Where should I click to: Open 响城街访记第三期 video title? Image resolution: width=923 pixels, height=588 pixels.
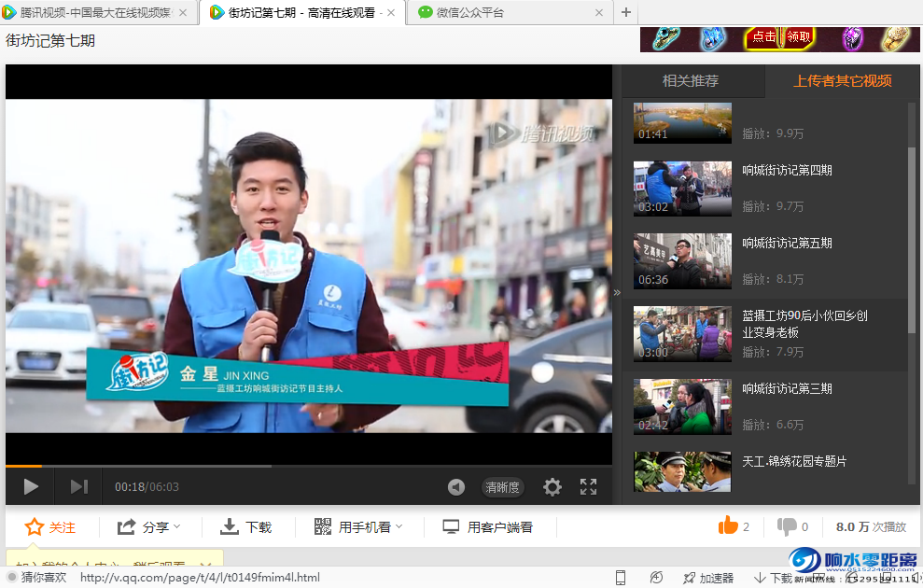(787, 388)
